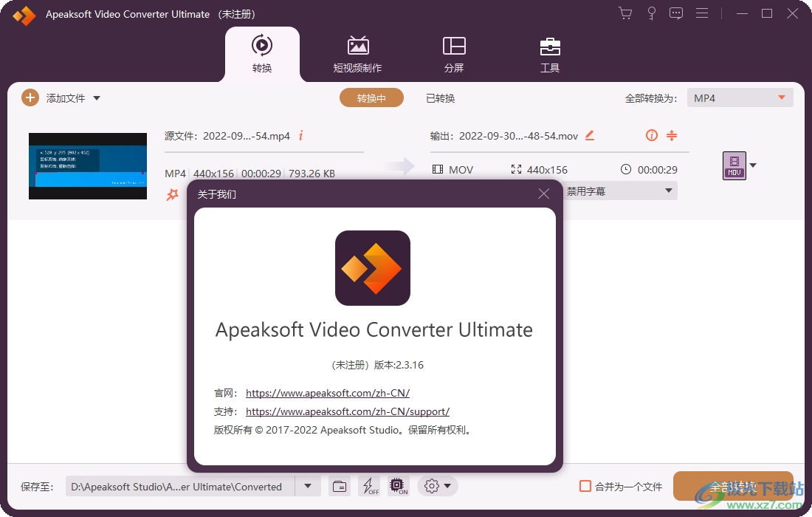Image resolution: width=812 pixels, height=517 pixels.
Task: Open the 全部转换为 MP4 format dropdown
Action: (740, 98)
